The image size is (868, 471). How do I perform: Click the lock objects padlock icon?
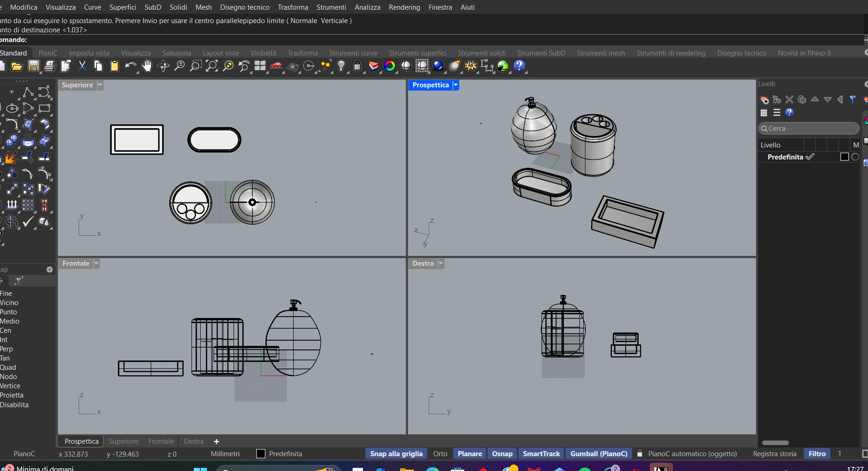coord(357,66)
